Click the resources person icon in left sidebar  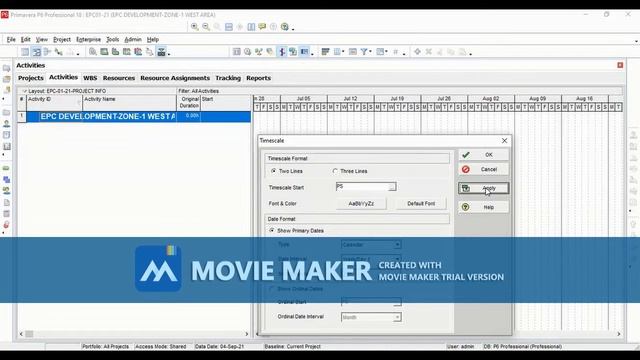point(7,123)
